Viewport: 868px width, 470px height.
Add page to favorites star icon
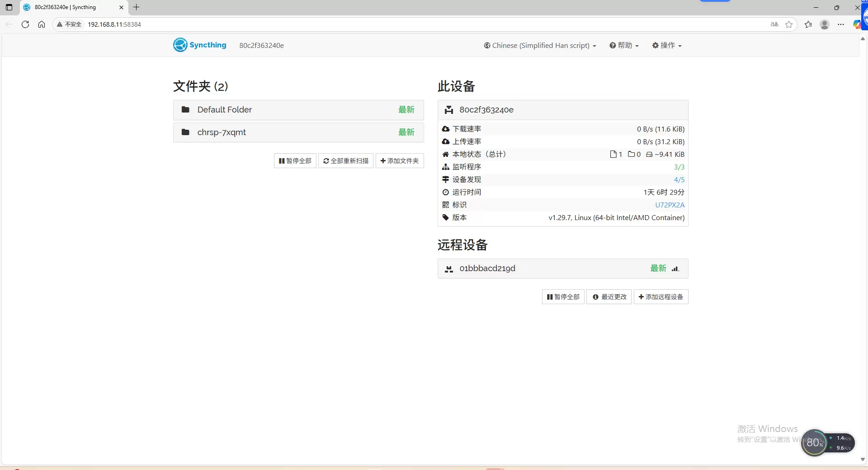click(x=789, y=24)
